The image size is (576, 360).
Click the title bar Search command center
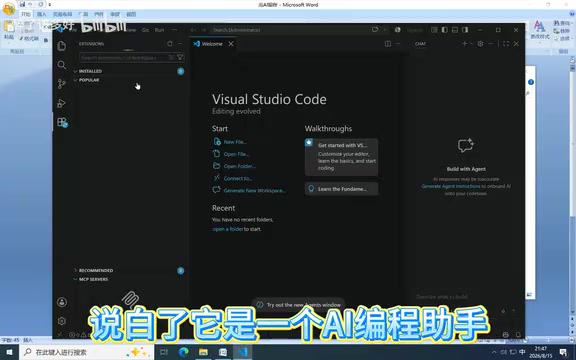click(x=289, y=30)
